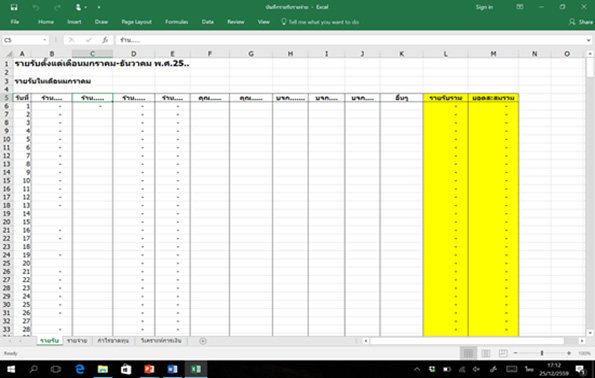The width and height of the screenshot is (595, 378).
Task: Switch to Page Layout view icon
Action: (486, 353)
